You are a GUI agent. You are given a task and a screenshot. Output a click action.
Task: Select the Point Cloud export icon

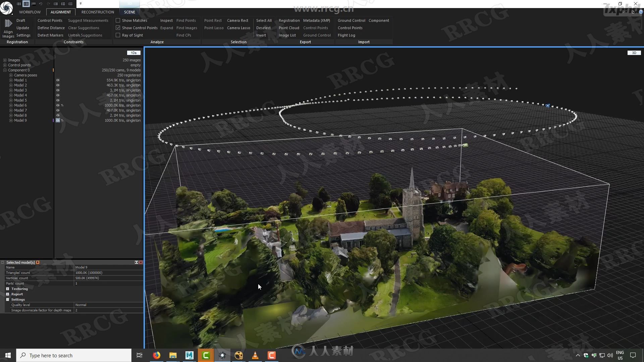click(288, 27)
